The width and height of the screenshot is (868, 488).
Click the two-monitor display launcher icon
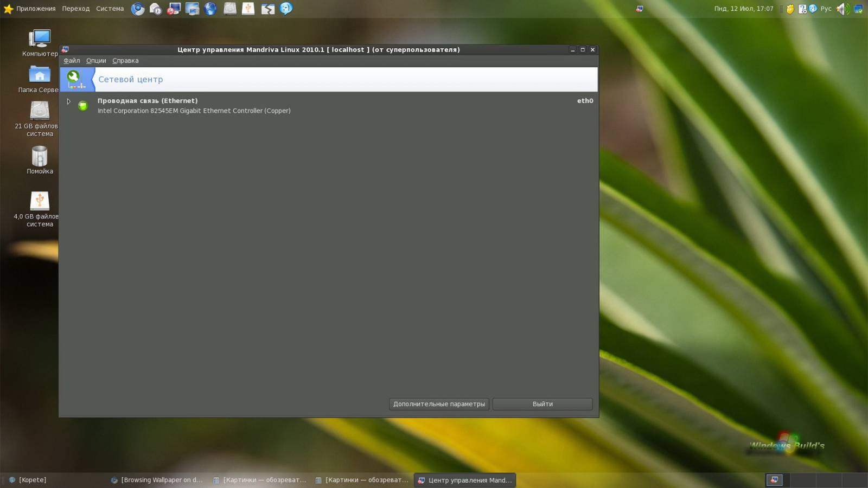[193, 9]
